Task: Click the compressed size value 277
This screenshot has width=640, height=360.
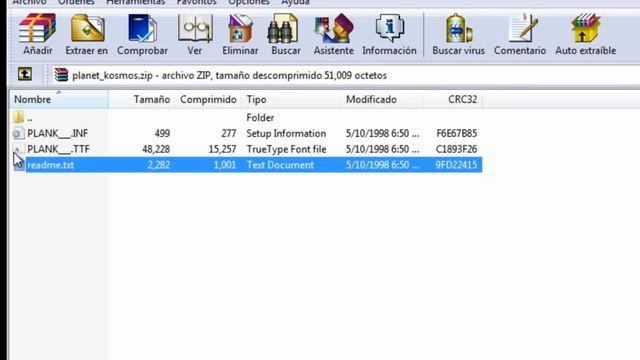Action: click(229, 133)
